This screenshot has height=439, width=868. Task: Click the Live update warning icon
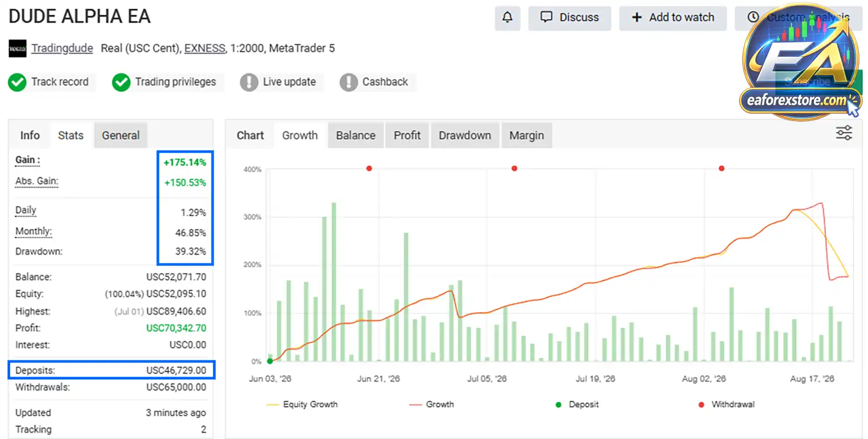click(249, 82)
